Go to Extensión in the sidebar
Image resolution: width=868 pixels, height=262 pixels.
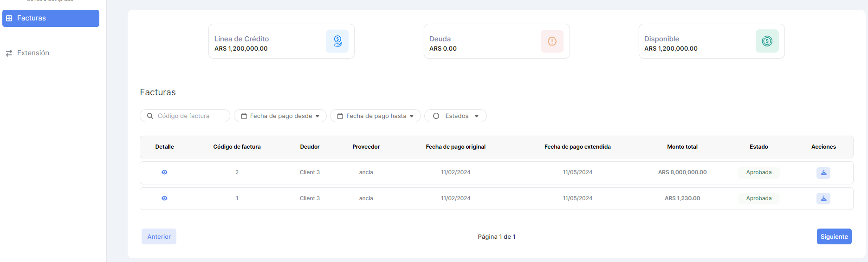point(33,53)
